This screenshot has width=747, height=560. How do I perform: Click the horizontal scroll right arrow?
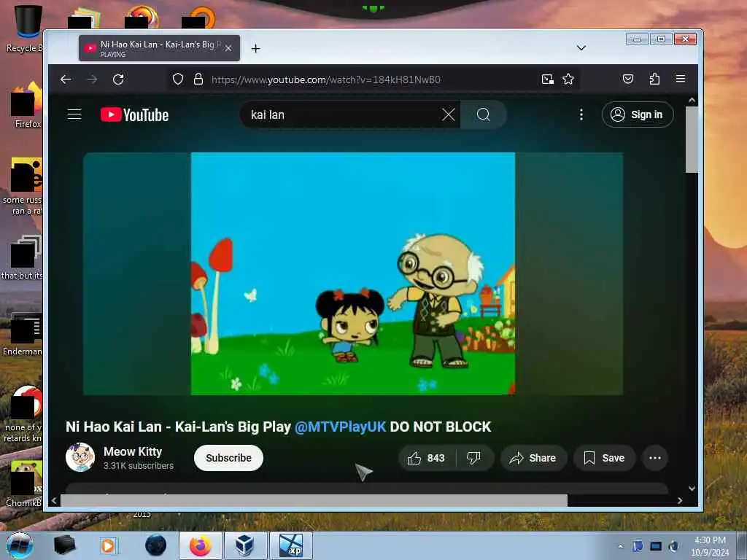[x=680, y=500]
